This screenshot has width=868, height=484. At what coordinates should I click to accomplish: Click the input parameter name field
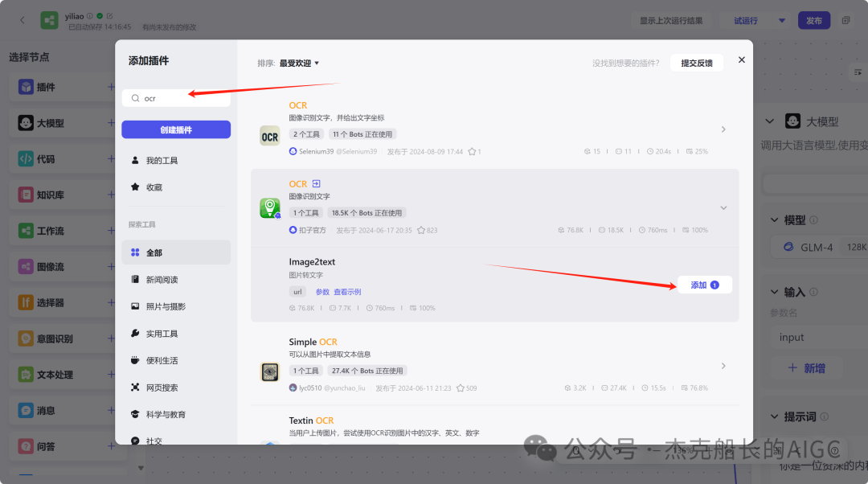tap(819, 337)
